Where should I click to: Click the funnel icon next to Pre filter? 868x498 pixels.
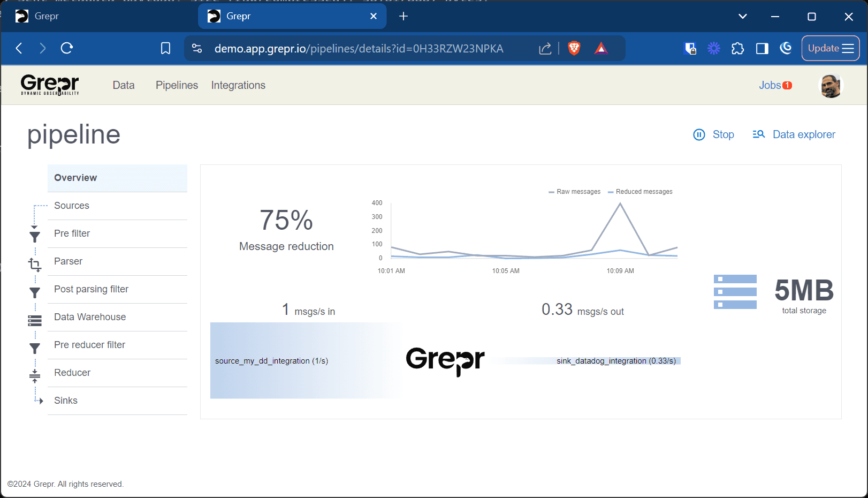point(35,237)
